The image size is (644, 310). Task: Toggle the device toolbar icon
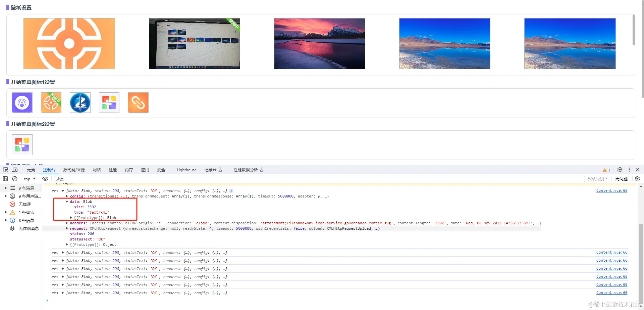tap(15, 170)
